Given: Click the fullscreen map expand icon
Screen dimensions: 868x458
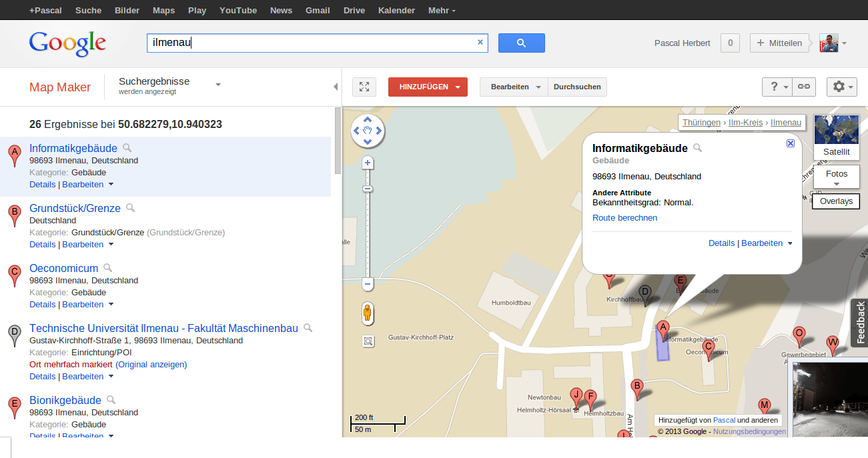Looking at the screenshot, I should pos(364,87).
